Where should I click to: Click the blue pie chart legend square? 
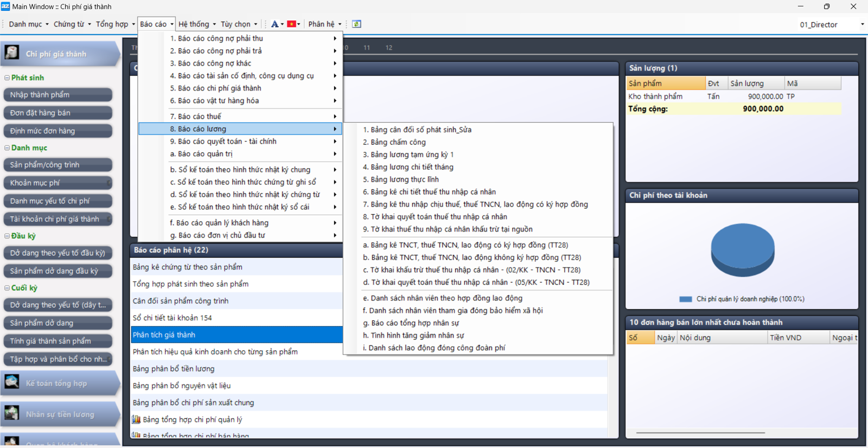(685, 299)
